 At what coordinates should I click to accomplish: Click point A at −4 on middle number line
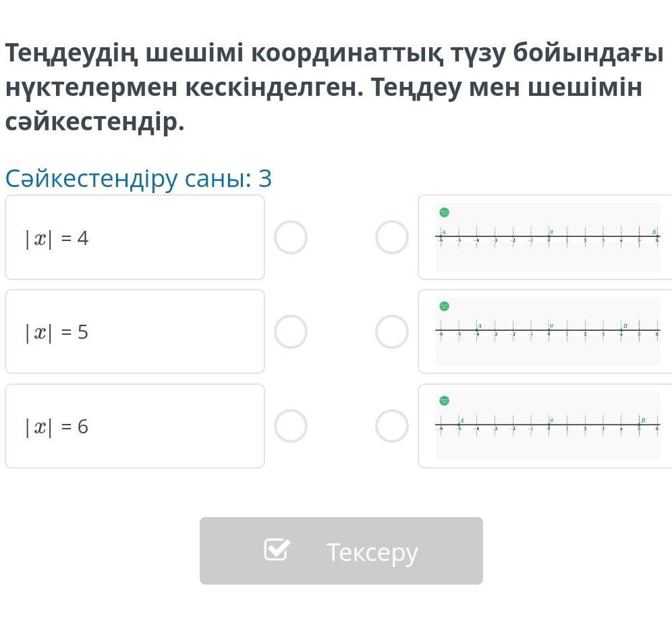click(x=477, y=331)
